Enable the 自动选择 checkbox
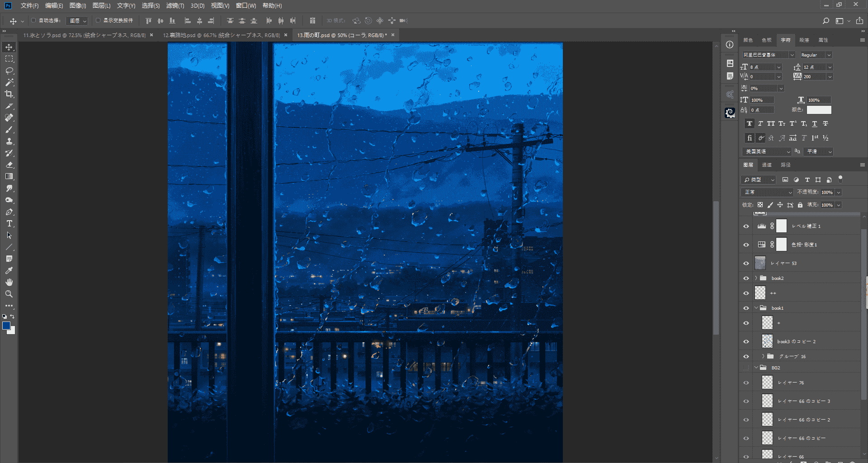The width and height of the screenshot is (868, 463). point(33,20)
